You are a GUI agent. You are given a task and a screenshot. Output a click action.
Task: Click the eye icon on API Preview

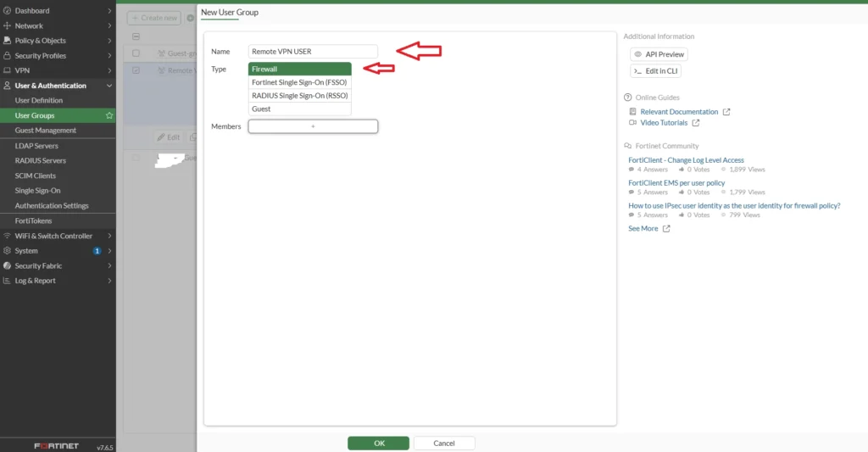(637, 54)
